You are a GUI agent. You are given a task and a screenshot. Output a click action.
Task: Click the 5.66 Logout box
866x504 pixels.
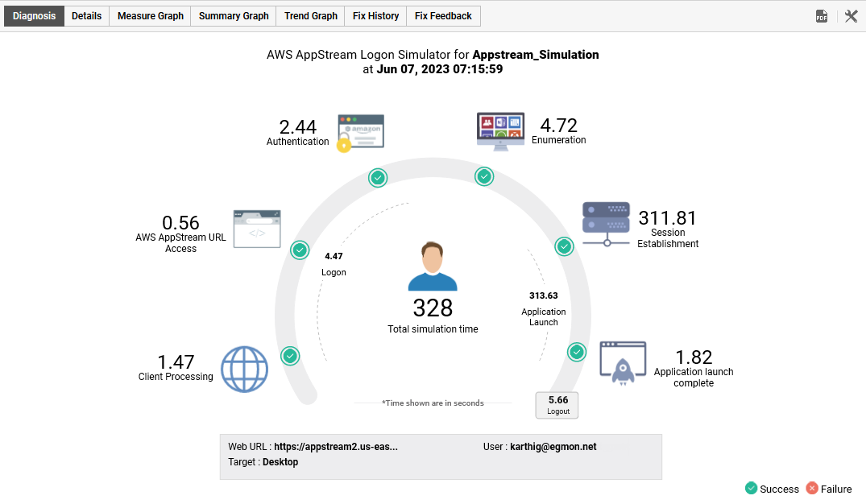pos(557,405)
